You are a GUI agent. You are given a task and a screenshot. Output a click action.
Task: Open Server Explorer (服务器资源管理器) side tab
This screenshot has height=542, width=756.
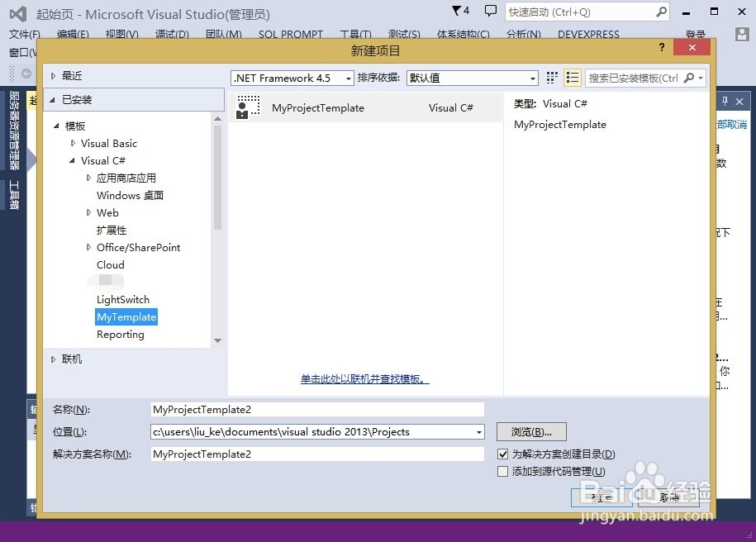tap(14, 131)
